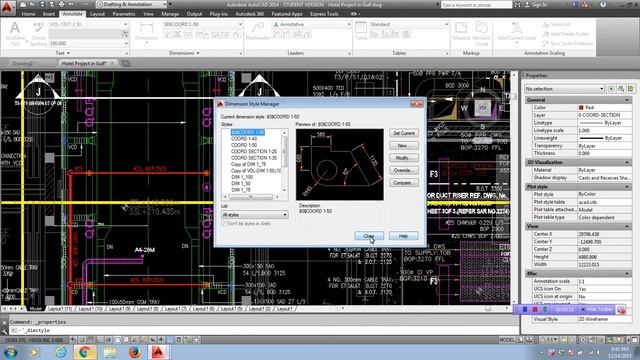Switch to the Drawing1 file tab
The image size is (640, 360).
[x=24, y=63]
